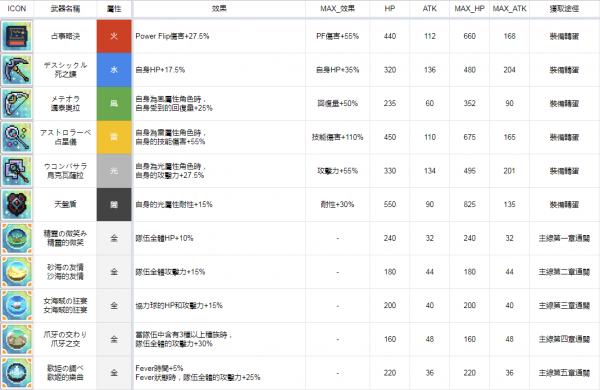This screenshot has width=600, height=390.
Task: Select the 全 attribute cell for 精靈的微笑
Action: coord(114,238)
